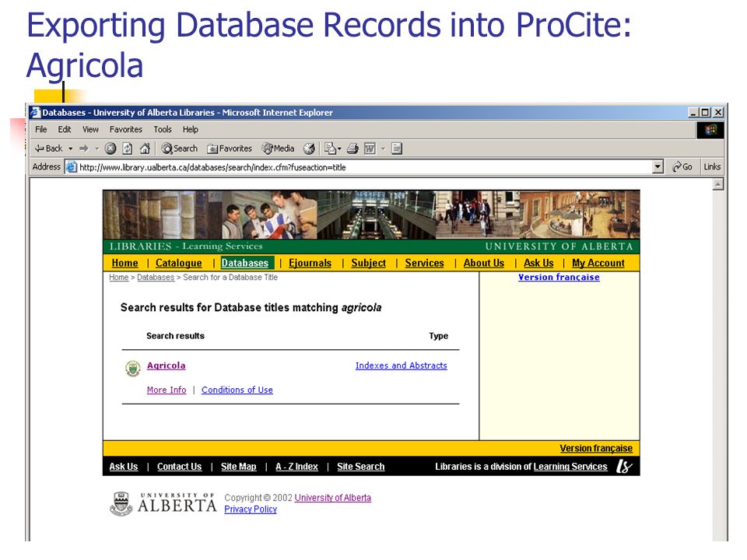Image resolution: width=747 pixels, height=560 pixels.
Task: Click the Site Search footer link
Action: point(360,467)
